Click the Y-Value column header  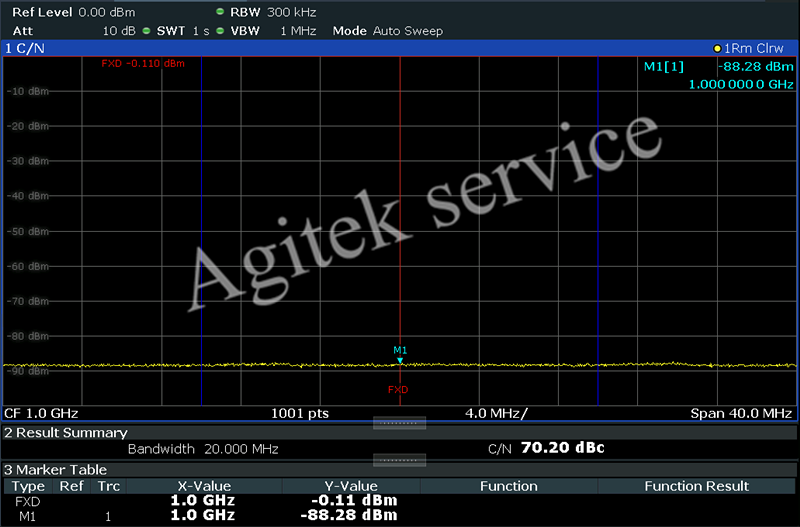[x=351, y=486]
